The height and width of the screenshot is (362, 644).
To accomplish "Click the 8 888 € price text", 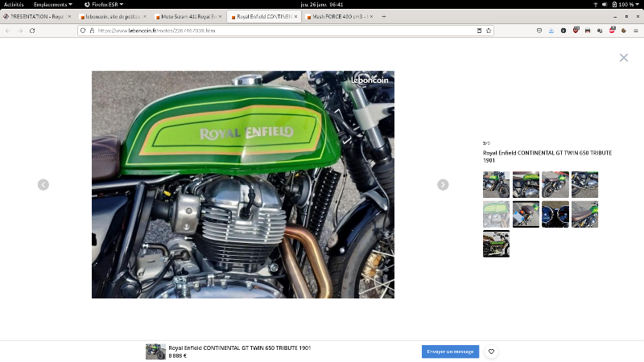I will (177, 356).
